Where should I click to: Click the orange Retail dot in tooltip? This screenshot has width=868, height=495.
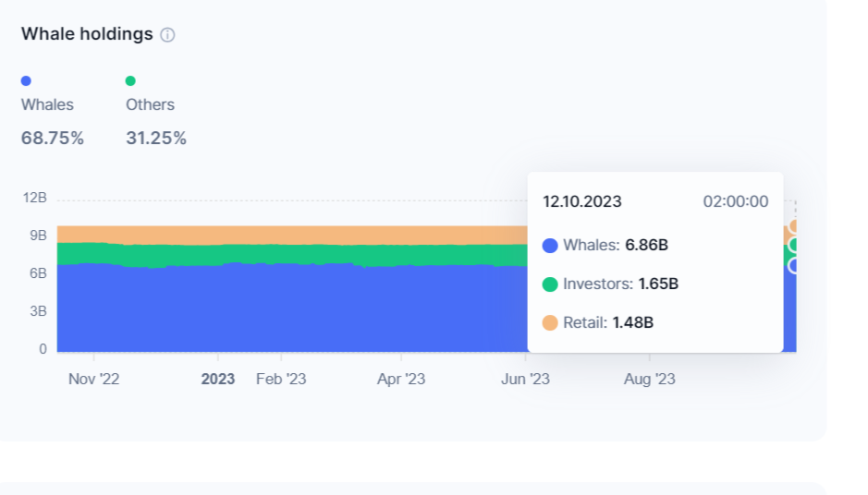pyautogui.click(x=550, y=323)
